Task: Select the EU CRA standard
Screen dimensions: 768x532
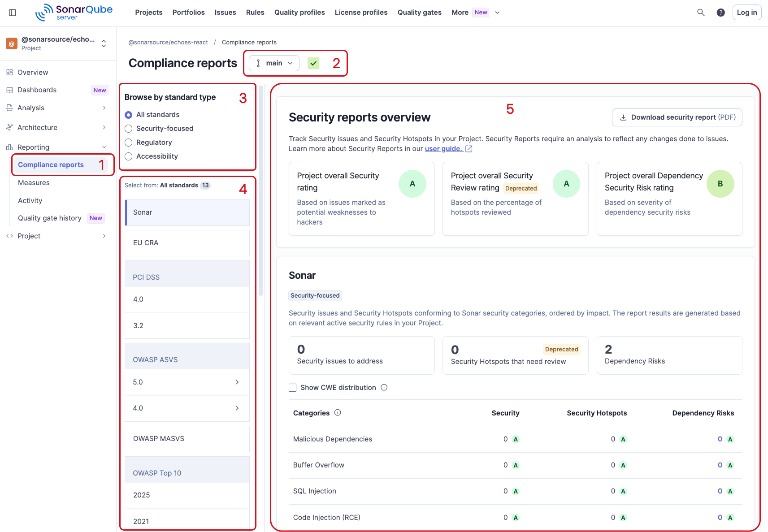Action: [187, 243]
